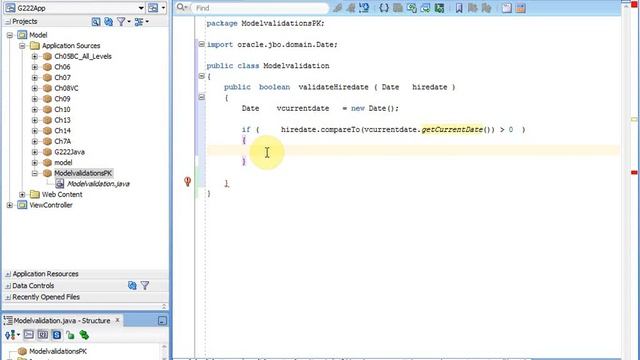The height and width of the screenshot is (360, 640).
Task: Select the Ch05BC_All_Levels package
Action: coord(83,56)
